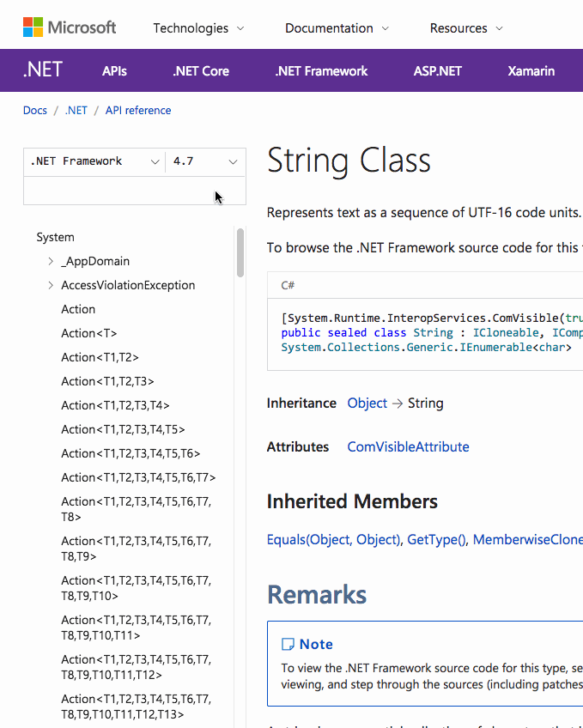Open the ASP.NET section

[438, 70]
